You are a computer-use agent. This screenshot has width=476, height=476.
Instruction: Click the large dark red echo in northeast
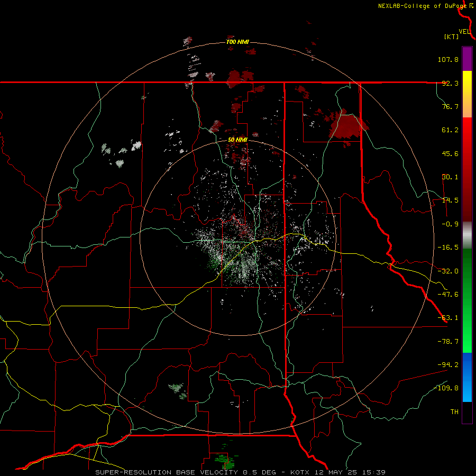[347, 125]
